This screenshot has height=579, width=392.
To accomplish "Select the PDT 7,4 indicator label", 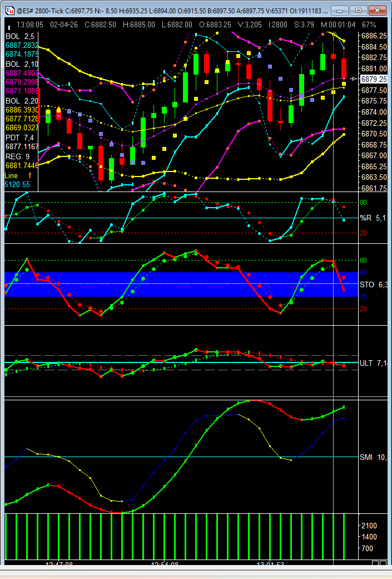I will click(x=19, y=138).
